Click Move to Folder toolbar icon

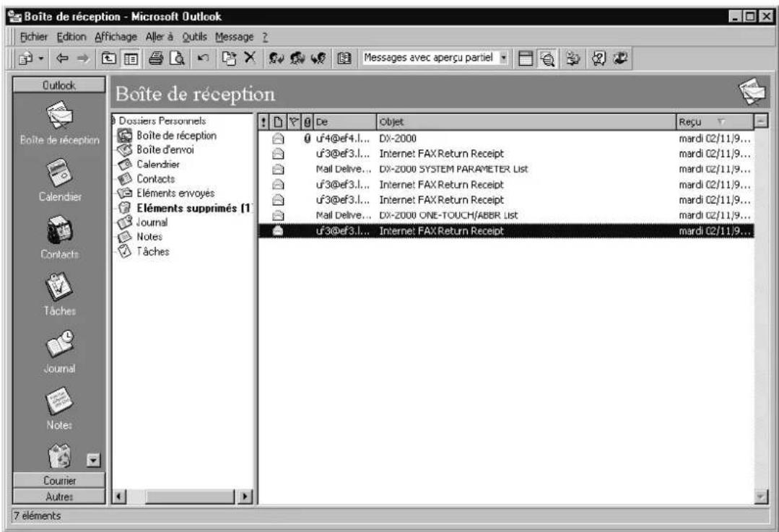(229, 58)
